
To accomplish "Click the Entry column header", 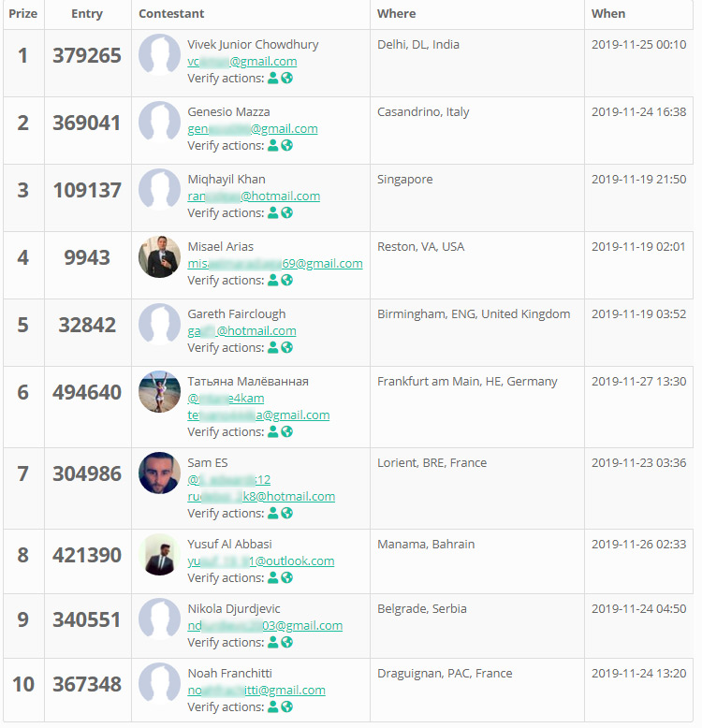I will [x=87, y=14].
